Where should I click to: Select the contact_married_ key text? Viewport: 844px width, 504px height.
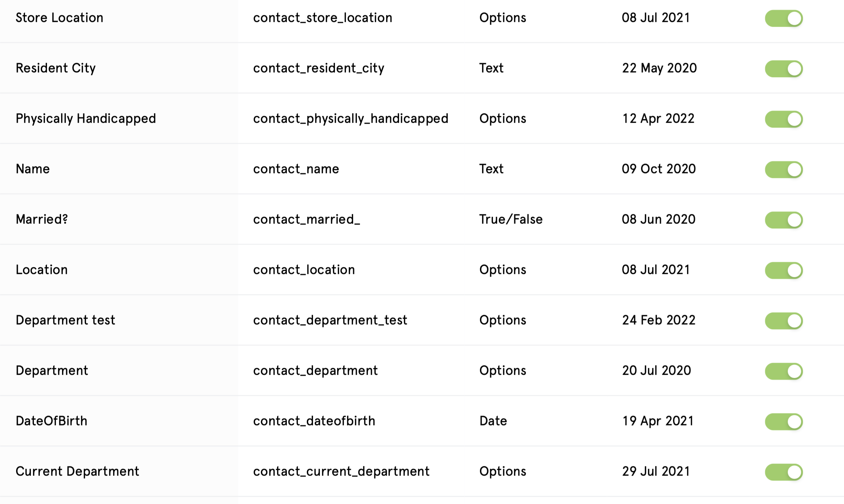306,219
